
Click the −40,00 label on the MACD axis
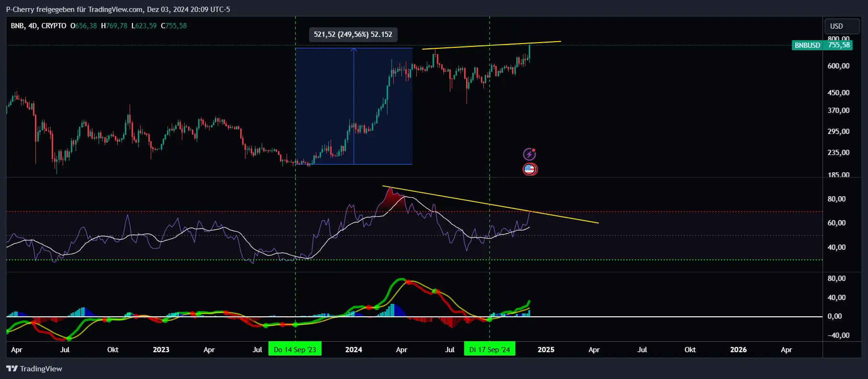click(x=838, y=335)
